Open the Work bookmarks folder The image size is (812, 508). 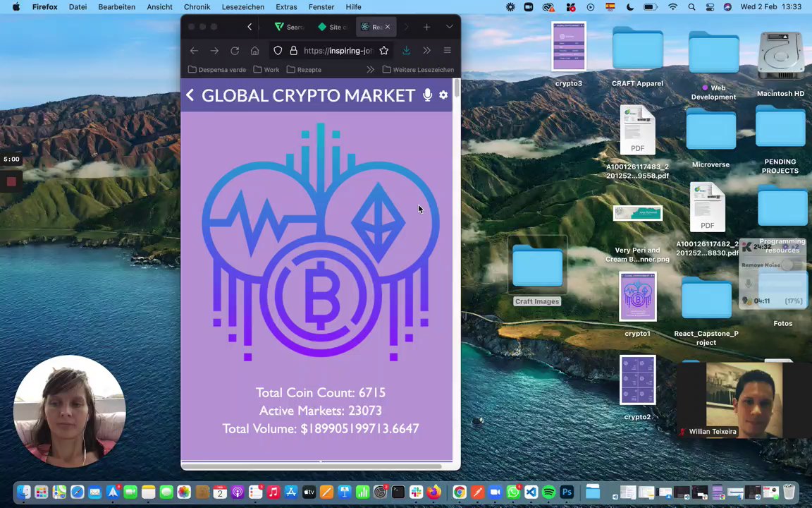[x=266, y=69]
